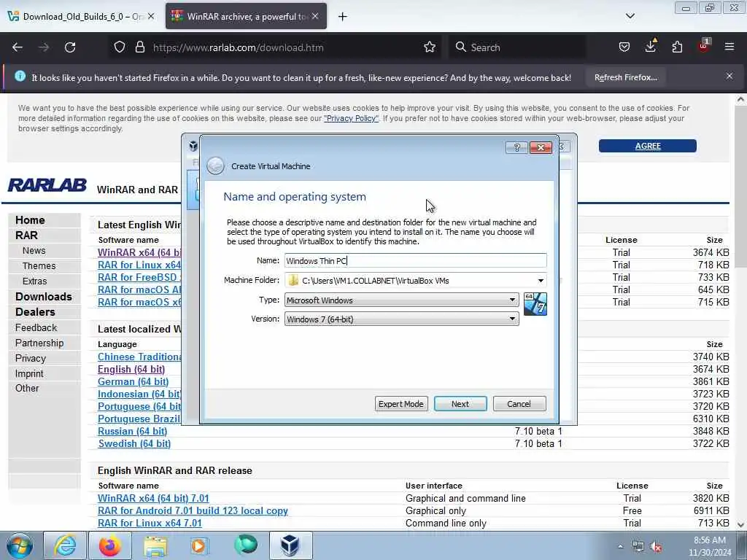Click the folder icon in Machine Folder field
This screenshot has height=560, width=747.
293,281
